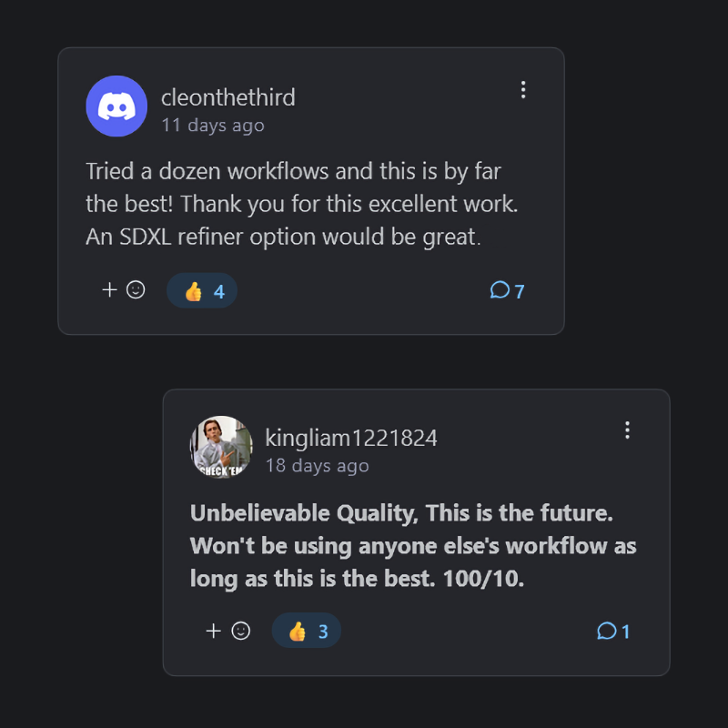Screen dimensions: 728x728
Task: Click plus sign beside smiley on cleonthethird's comment
Action: 110,290
